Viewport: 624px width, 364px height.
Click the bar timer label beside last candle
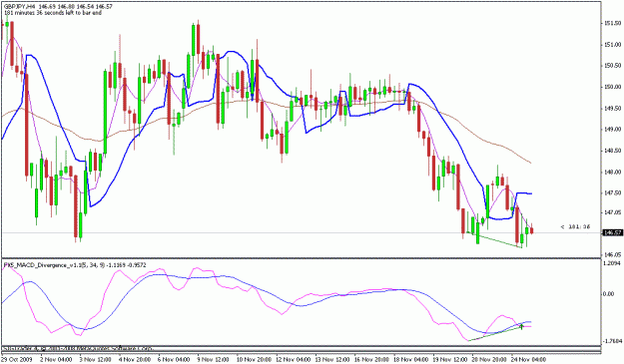point(575,227)
